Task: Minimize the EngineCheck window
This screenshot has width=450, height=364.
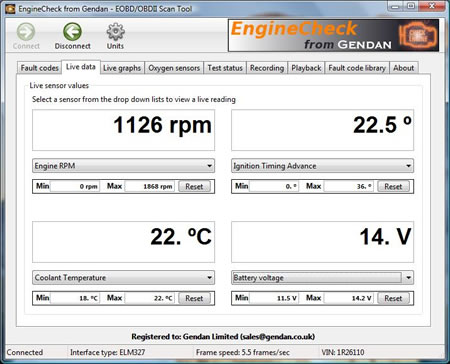Action: (395, 6)
